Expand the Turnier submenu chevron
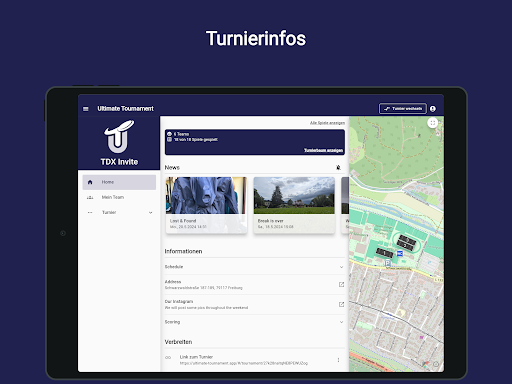Image resolution: width=512 pixels, height=384 pixels. click(151, 213)
